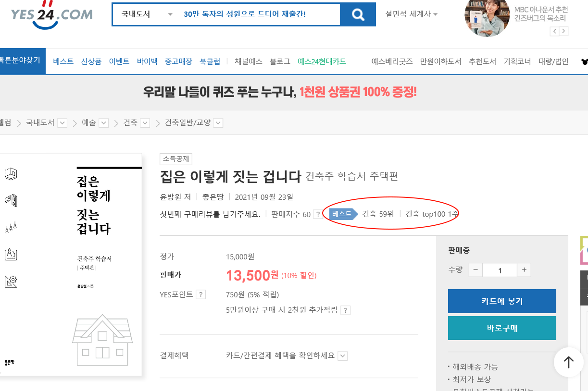This screenshot has width=588, height=391.
Task: Expand 카드/간편결제 혜택 dropdown arrow
Action: click(342, 356)
